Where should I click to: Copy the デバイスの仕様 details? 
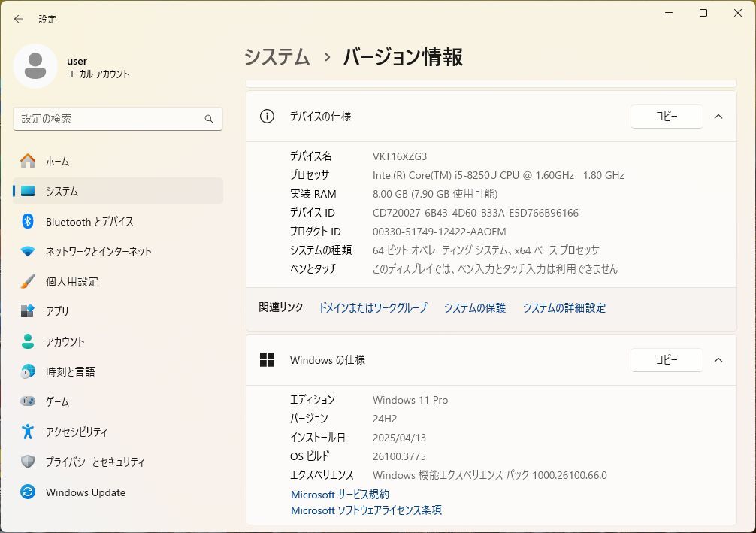pos(667,117)
